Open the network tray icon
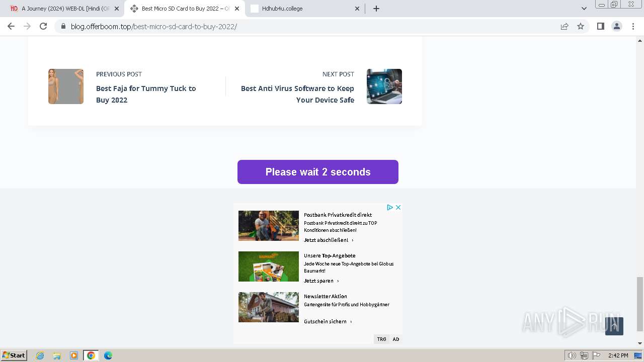The width and height of the screenshot is (644, 362). click(584, 355)
